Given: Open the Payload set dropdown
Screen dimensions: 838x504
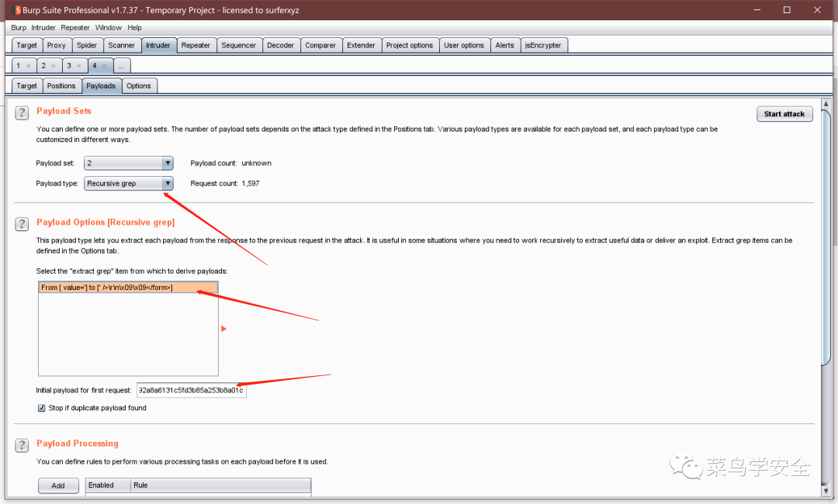Looking at the screenshot, I should (x=128, y=163).
